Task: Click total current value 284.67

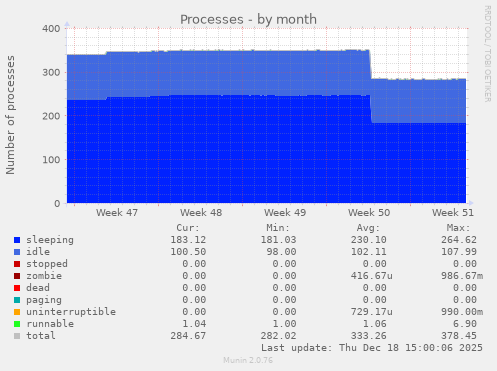Action: (188, 336)
